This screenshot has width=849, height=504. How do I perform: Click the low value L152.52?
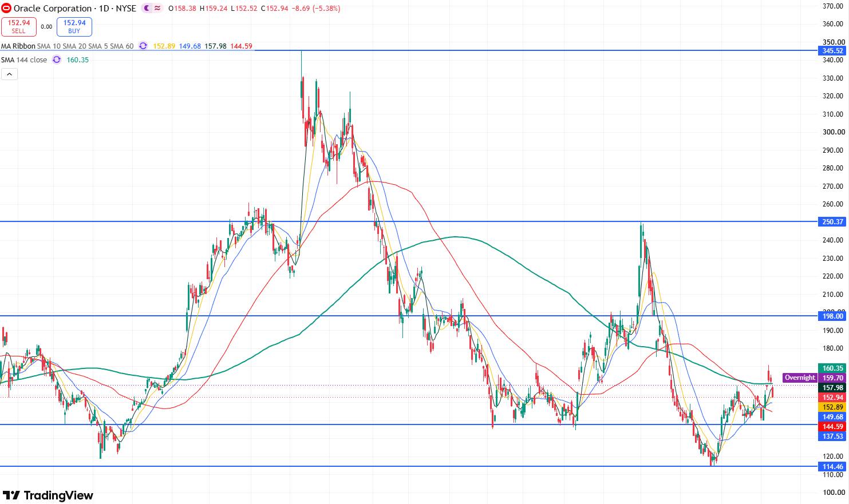tap(244, 9)
